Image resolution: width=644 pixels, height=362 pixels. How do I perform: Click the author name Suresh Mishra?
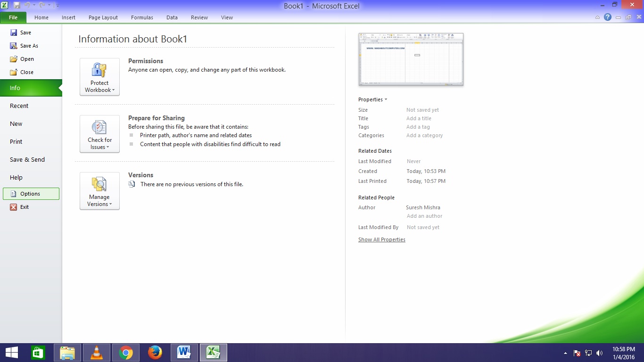(x=423, y=207)
